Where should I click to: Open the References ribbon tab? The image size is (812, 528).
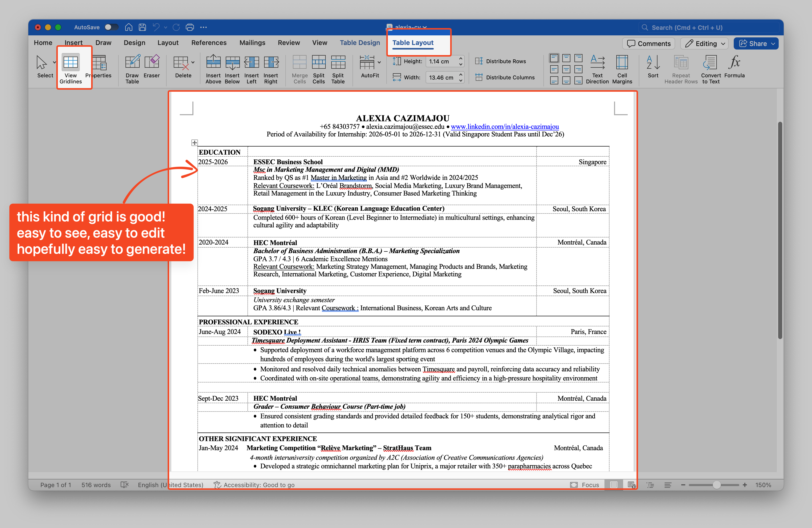209,43
